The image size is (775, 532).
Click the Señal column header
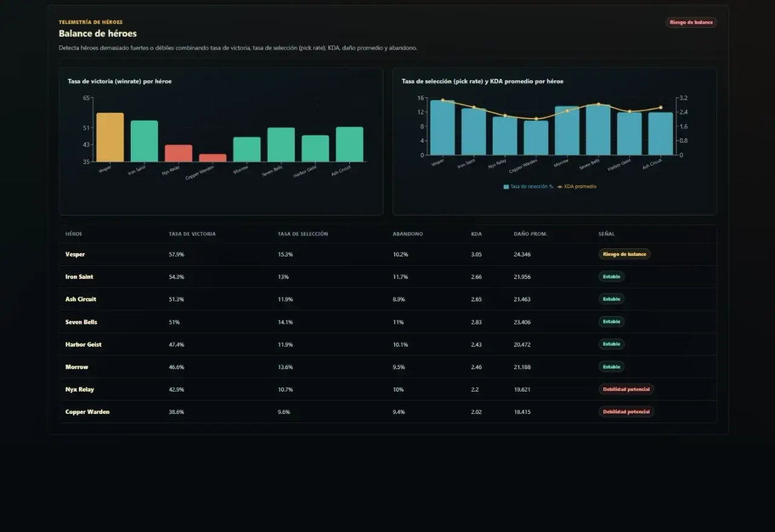(606, 234)
